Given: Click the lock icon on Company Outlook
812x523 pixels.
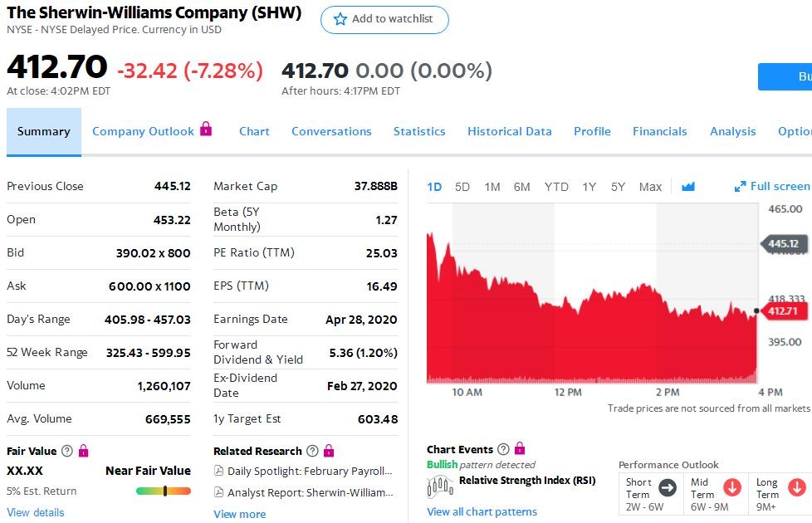Looking at the screenshot, I should [x=206, y=129].
